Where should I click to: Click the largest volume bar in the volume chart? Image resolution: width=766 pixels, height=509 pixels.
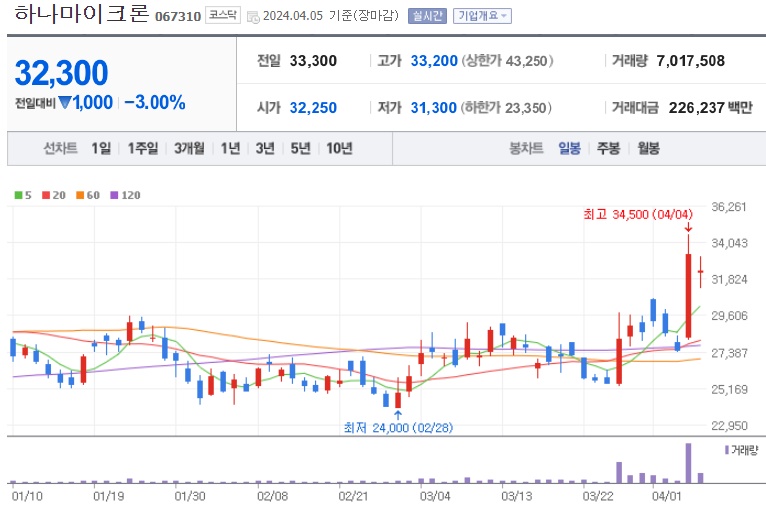click(688, 463)
